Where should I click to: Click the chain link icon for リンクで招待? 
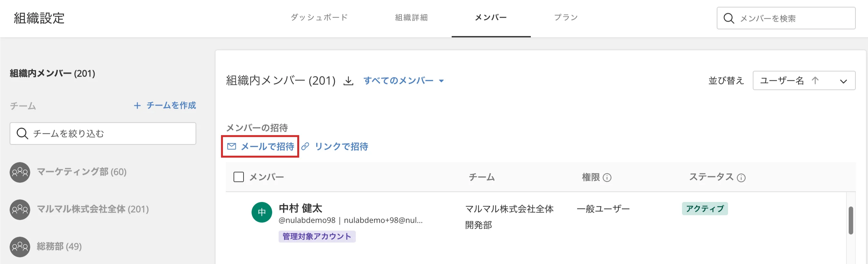pos(305,146)
